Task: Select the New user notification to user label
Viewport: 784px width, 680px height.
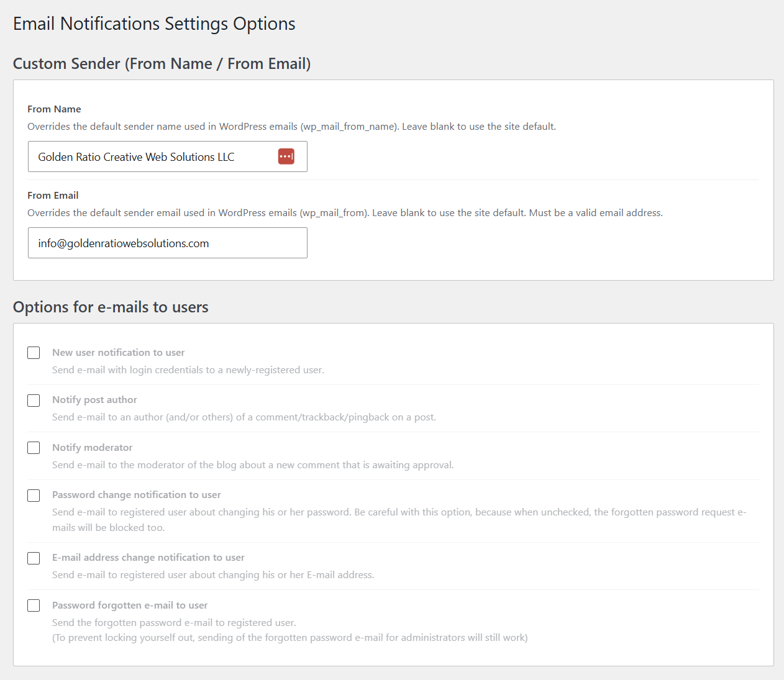Action: click(118, 352)
